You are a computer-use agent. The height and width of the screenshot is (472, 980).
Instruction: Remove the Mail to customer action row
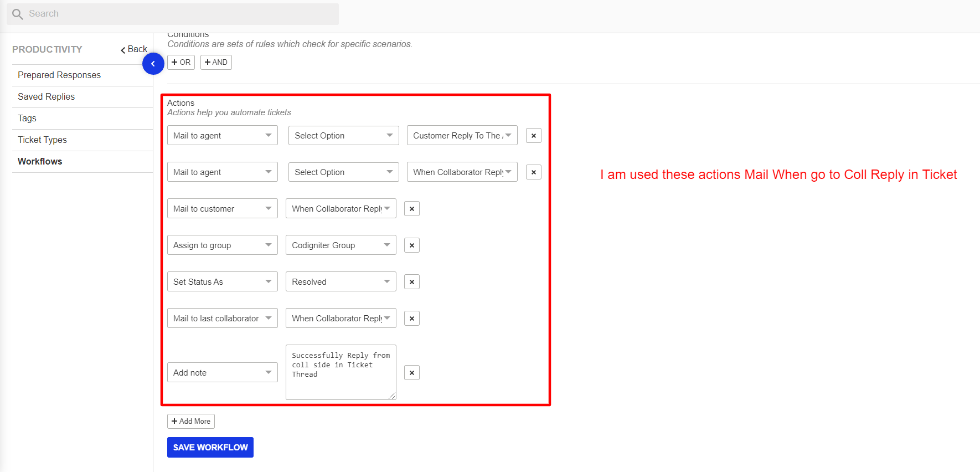[x=411, y=209]
